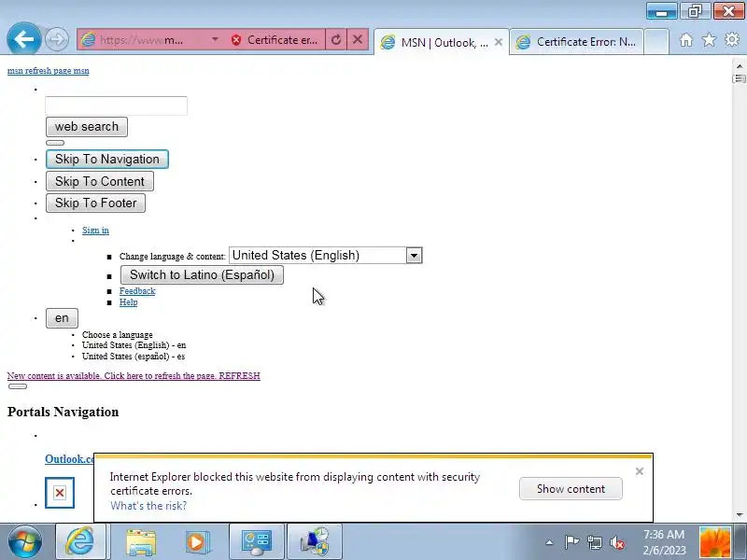Refresh the page with the reload icon
The height and width of the screenshot is (560, 747).
pos(336,40)
